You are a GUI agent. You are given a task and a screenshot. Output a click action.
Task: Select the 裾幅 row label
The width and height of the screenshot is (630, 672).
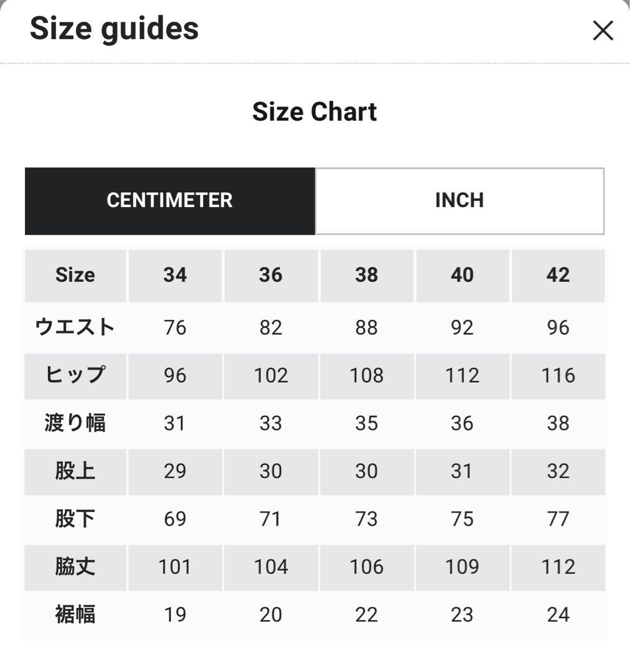pos(75,615)
